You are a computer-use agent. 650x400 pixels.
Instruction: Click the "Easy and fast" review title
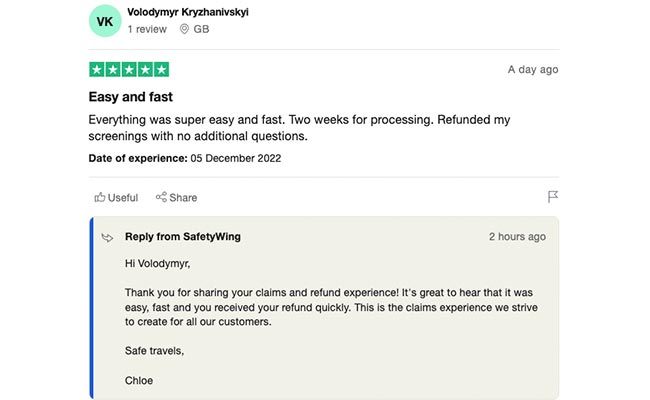[x=131, y=97]
